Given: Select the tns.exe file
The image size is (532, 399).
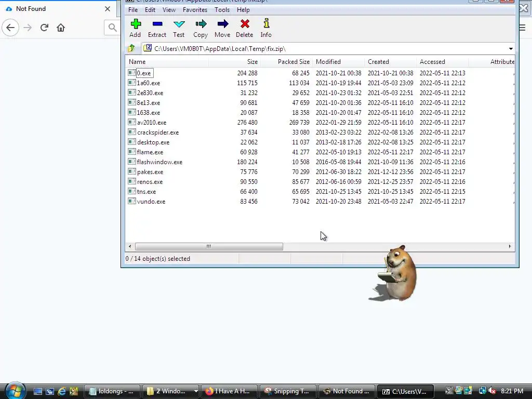Looking at the screenshot, I should (x=146, y=191).
